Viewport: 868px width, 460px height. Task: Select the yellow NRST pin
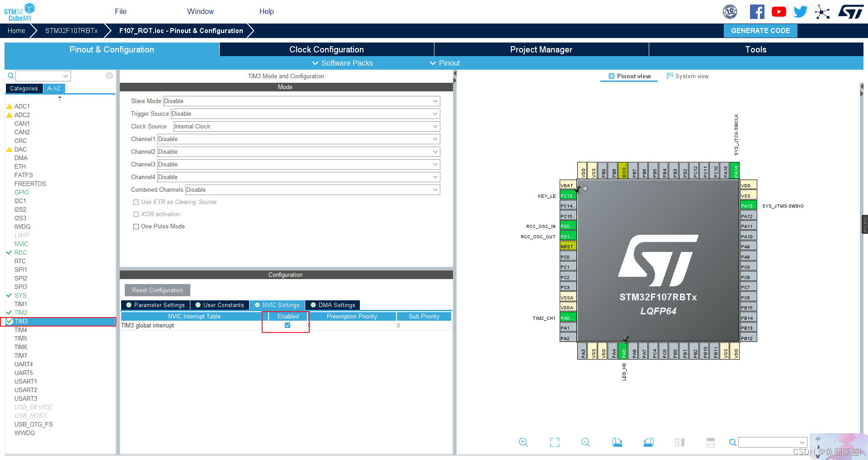568,246
